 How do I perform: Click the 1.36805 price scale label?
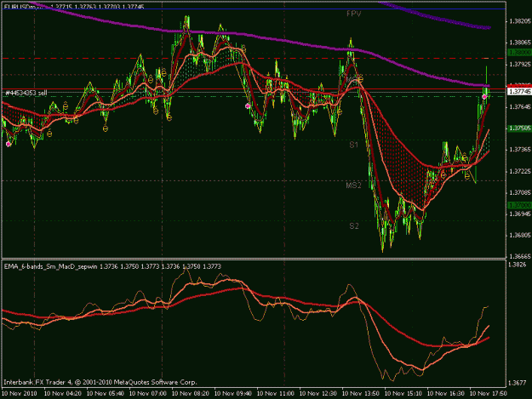click(519, 235)
